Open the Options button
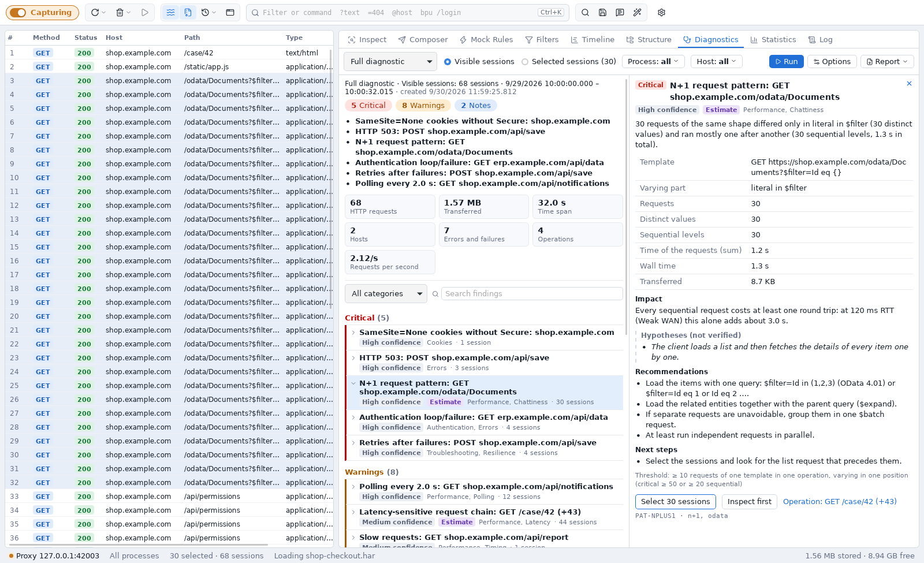 point(832,61)
